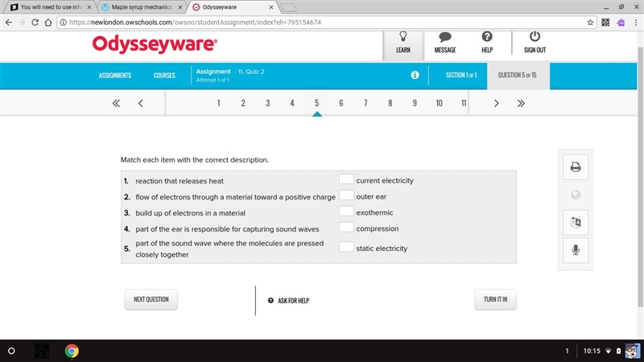Open the translate tool icon
Screen dimensions: 644x362
coord(576,222)
